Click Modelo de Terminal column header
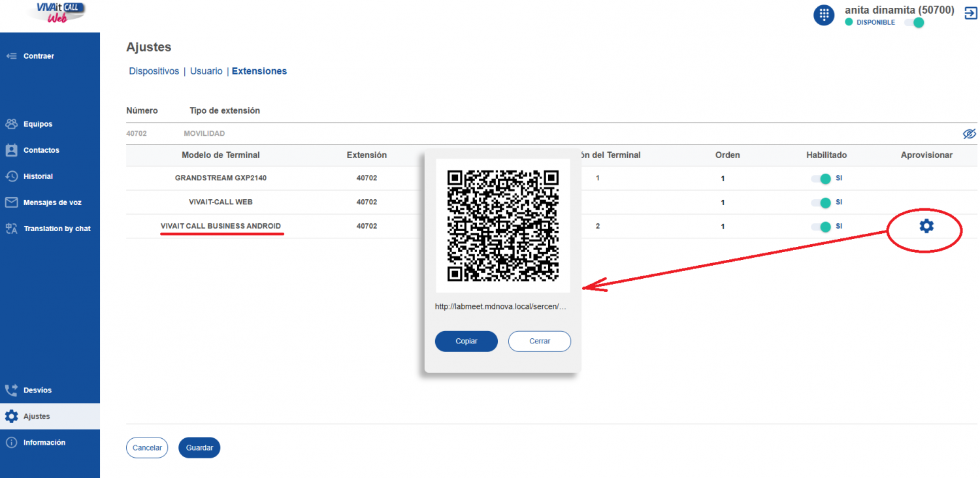The image size is (980, 478). pos(221,155)
